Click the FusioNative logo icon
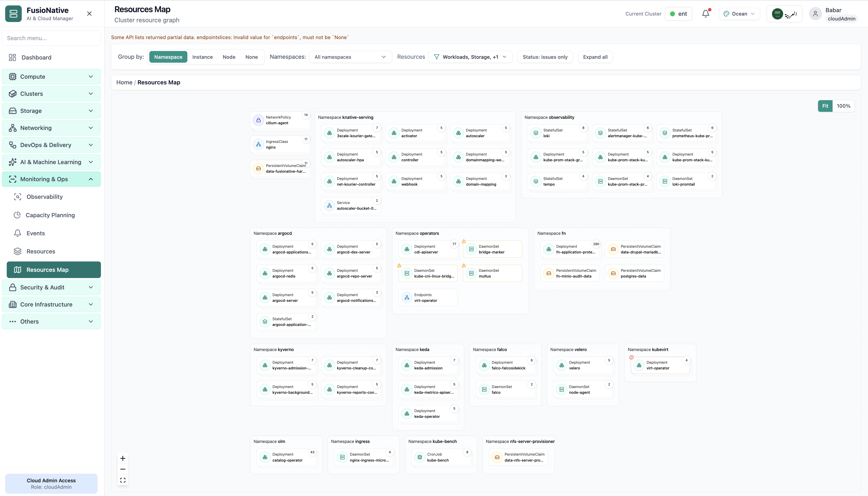868x496 pixels. click(x=13, y=14)
